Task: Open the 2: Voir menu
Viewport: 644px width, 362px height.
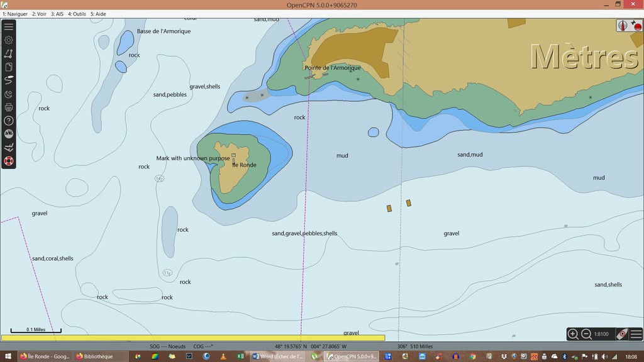Action: [x=40, y=14]
